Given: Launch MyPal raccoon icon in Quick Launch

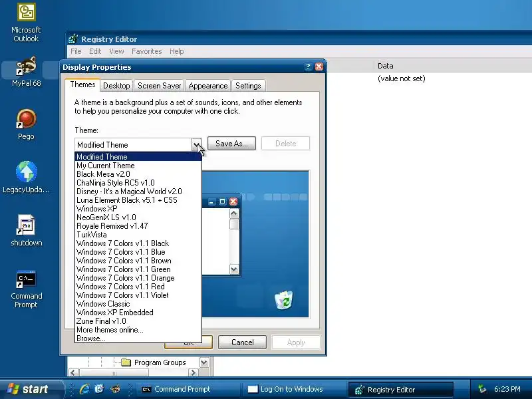Looking at the screenshot, I should (115, 389).
